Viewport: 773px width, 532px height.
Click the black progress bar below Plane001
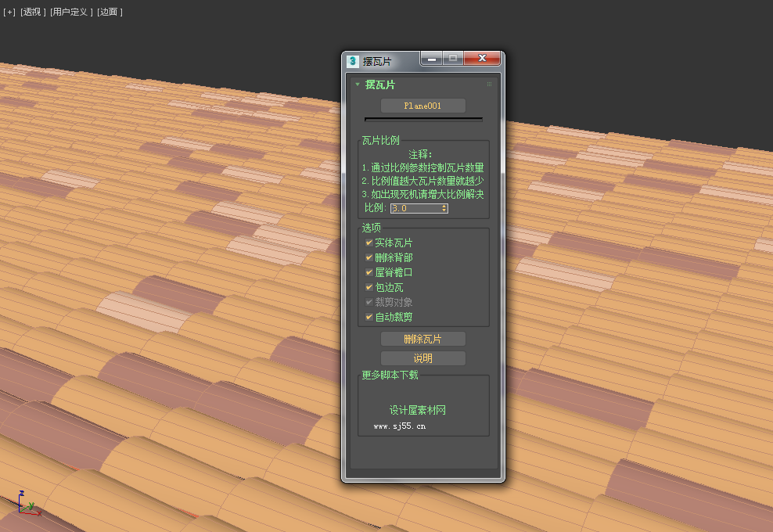pyautogui.click(x=422, y=119)
